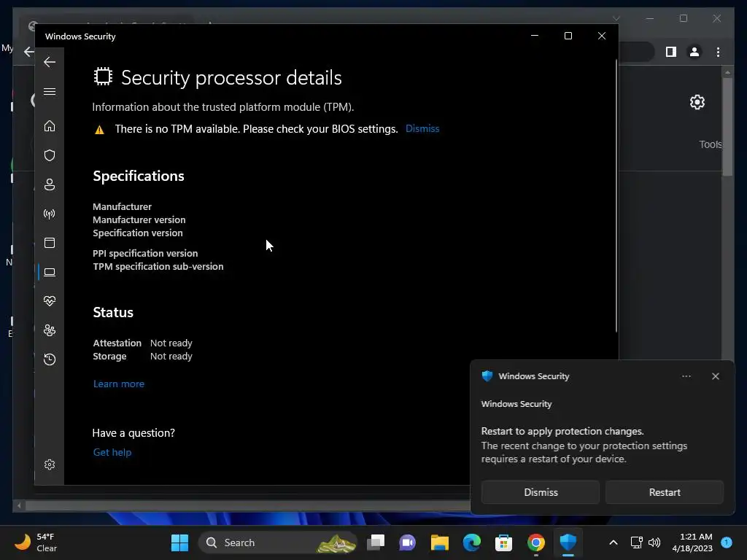Click Dismiss in the restart notification
Viewport: 747px width, 560px height.
(541, 492)
